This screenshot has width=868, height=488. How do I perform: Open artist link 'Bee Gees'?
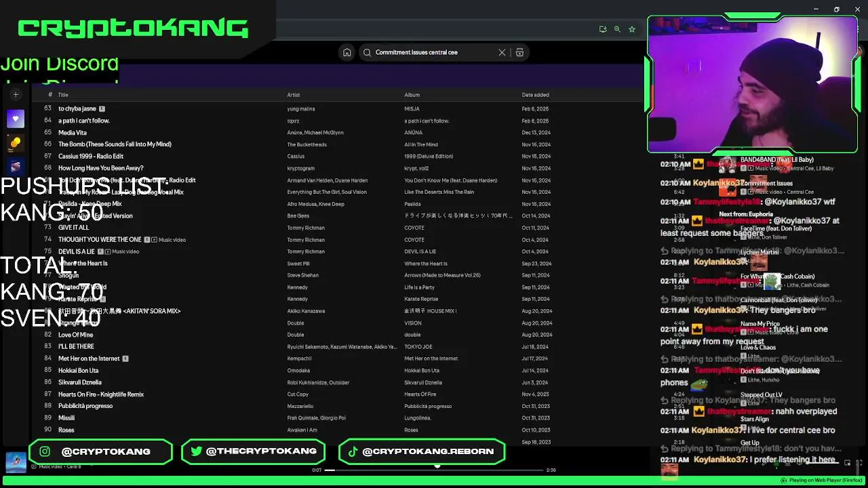pos(298,216)
